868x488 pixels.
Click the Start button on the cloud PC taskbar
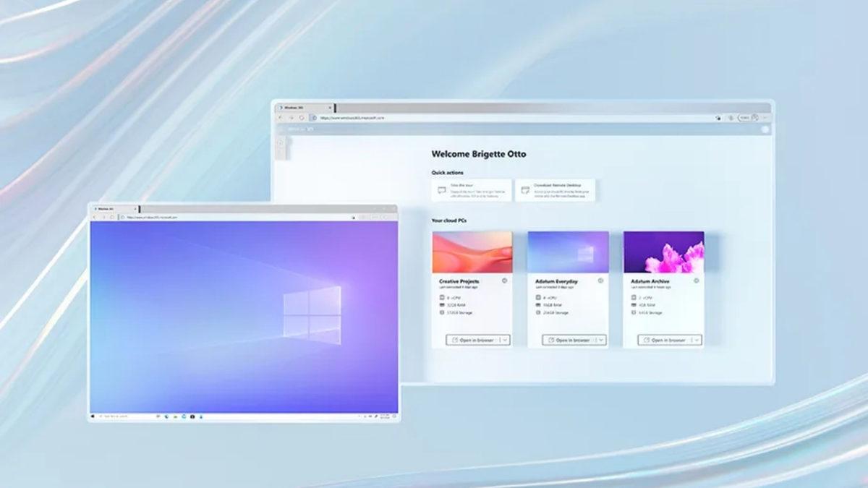pyautogui.click(x=92, y=416)
